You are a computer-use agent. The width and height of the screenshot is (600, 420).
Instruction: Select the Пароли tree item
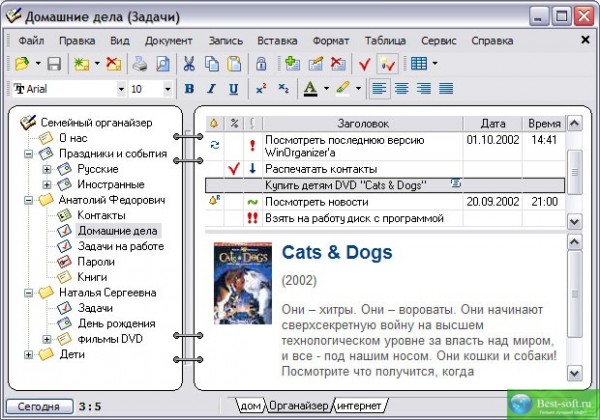(96, 262)
